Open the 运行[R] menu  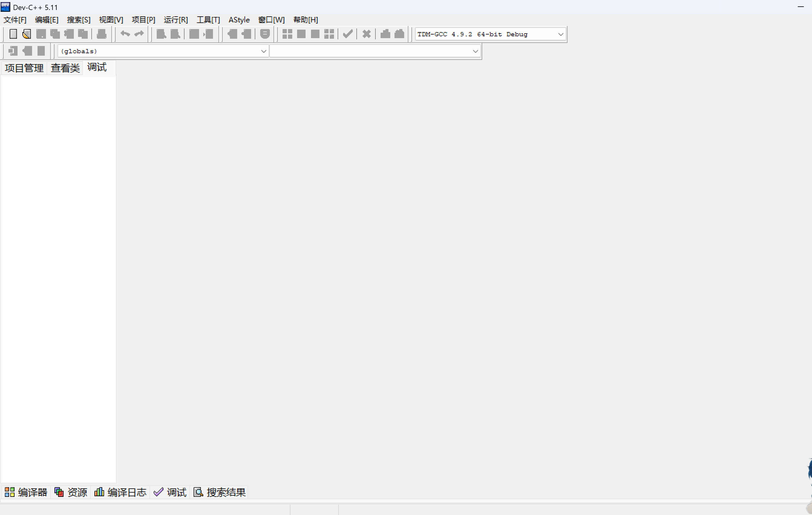pyautogui.click(x=176, y=20)
